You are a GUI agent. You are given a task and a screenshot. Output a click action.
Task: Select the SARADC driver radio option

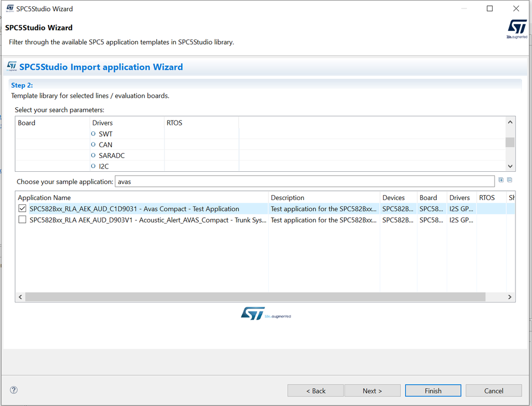pyautogui.click(x=93, y=155)
